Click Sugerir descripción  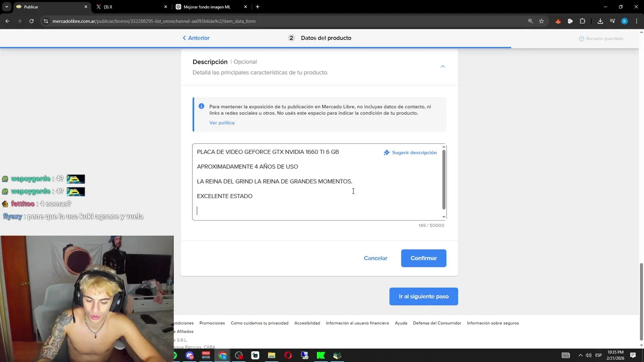click(410, 152)
